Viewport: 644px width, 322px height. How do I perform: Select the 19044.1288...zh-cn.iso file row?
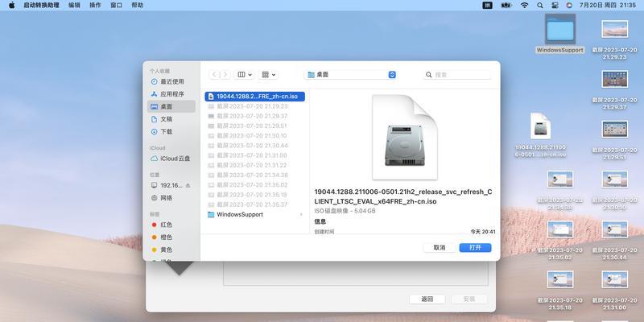[x=254, y=97]
